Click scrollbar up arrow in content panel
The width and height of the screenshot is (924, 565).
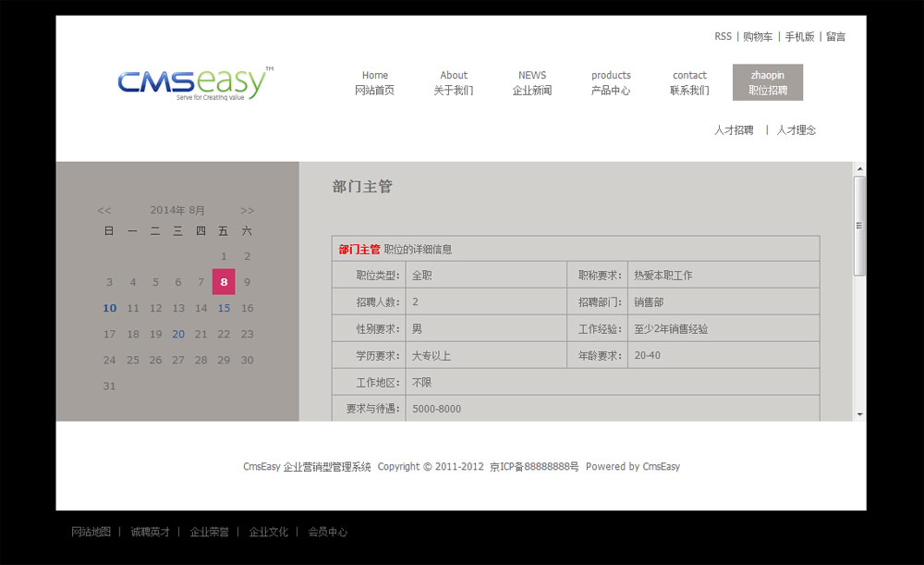(x=859, y=169)
